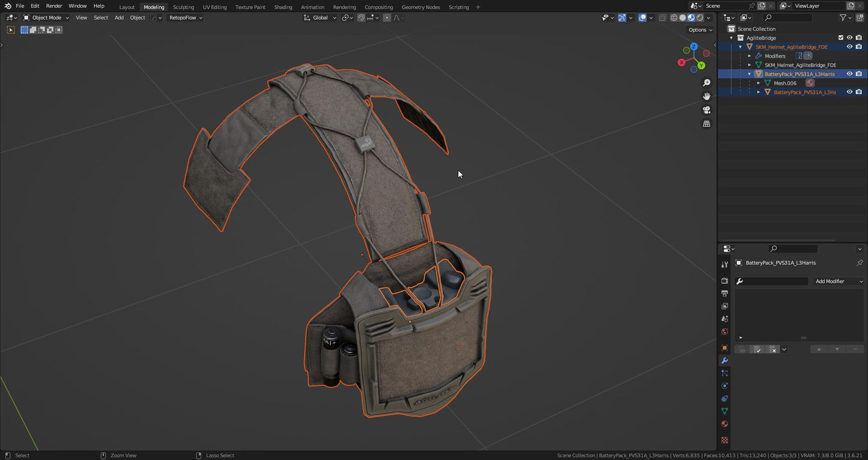868x460 pixels.
Task: Open the Object Mode dropdown
Action: [46, 18]
